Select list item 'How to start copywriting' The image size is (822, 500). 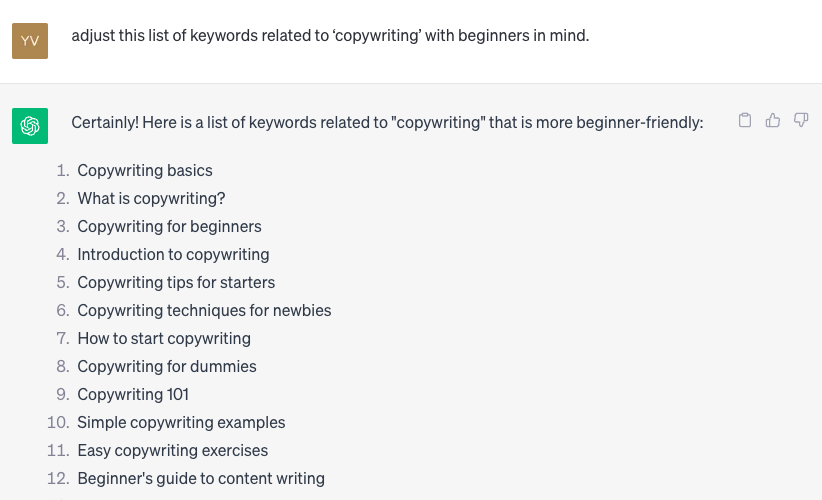(x=164, y=339)
